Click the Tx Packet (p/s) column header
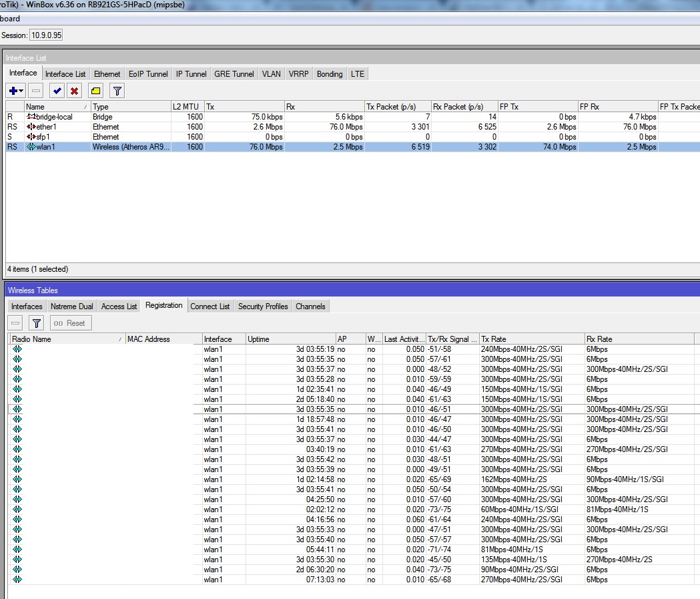The width and height of the screenshot is (700, 599). (x=397, y=107)
